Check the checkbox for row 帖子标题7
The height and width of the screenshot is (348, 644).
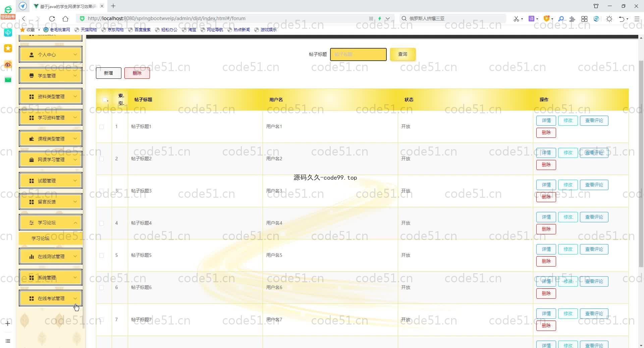pos(102,320)
